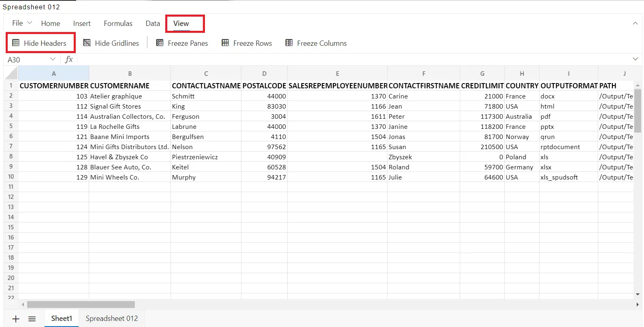Select column I header
The height and width of the screenshot is (327, 644).
coord(569,73)
